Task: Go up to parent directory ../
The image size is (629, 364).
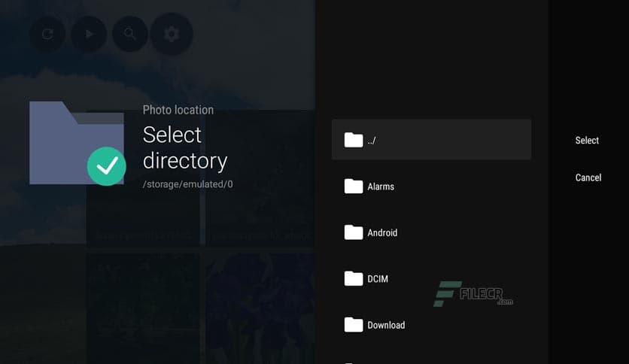Action: (431, 139)
